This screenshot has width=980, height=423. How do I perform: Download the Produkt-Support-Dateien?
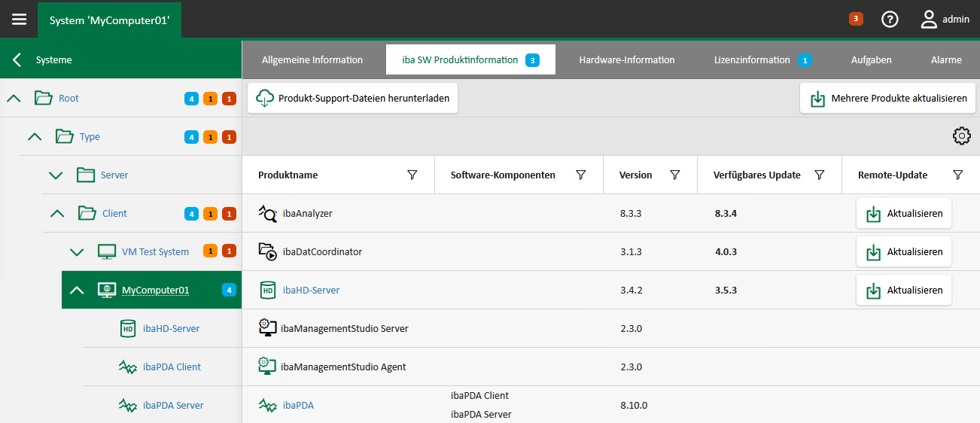(x=353, y=99)
